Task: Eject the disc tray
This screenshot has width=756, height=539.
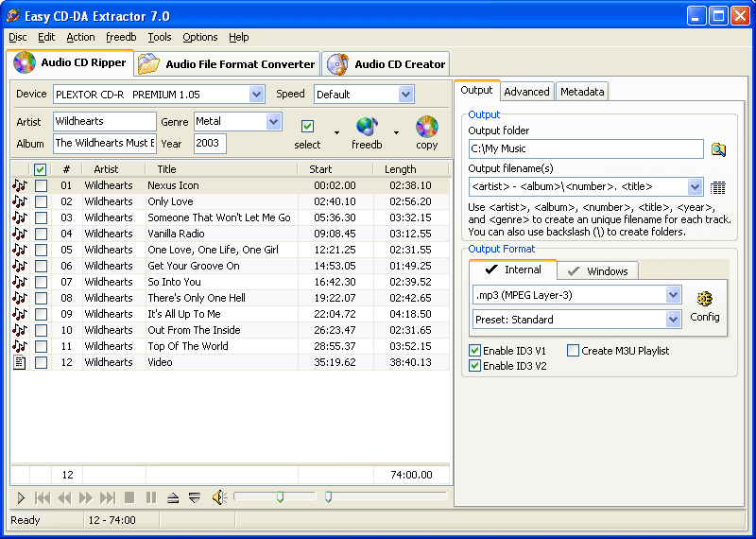Action: (x=173, y=497)
